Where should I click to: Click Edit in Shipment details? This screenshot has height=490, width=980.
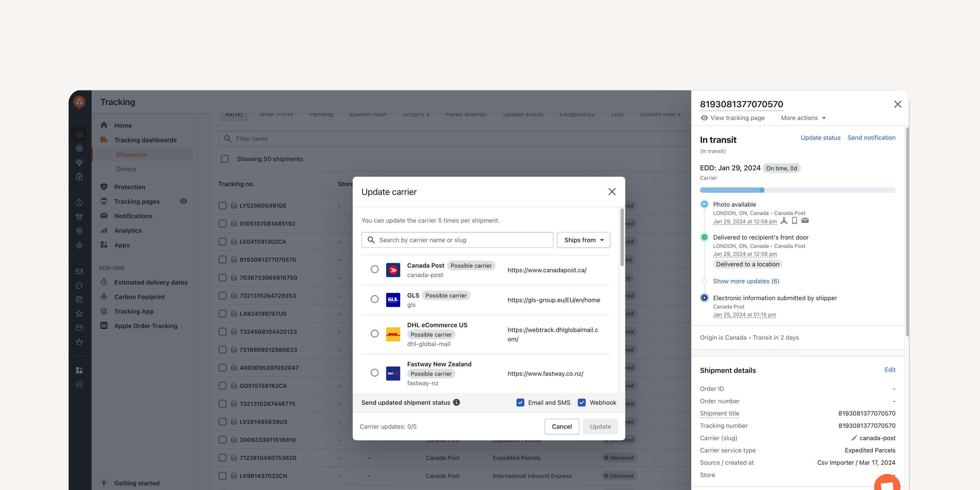[890, 370]
